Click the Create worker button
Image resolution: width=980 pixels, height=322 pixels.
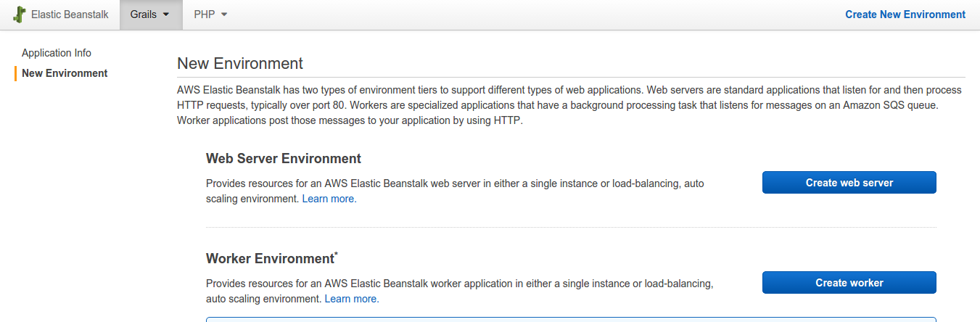click(x=849, y=283)
